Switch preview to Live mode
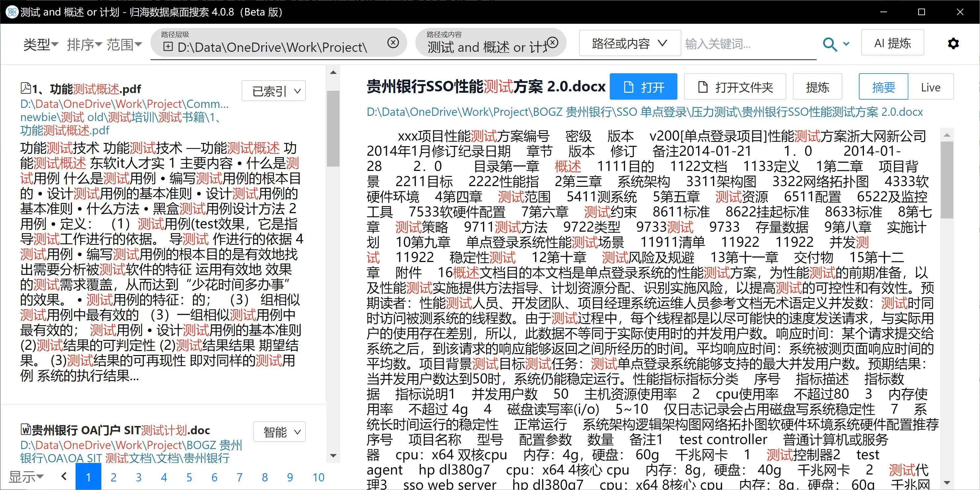The height and width of the screenshot is (490, 980). (x=930, y=87)
